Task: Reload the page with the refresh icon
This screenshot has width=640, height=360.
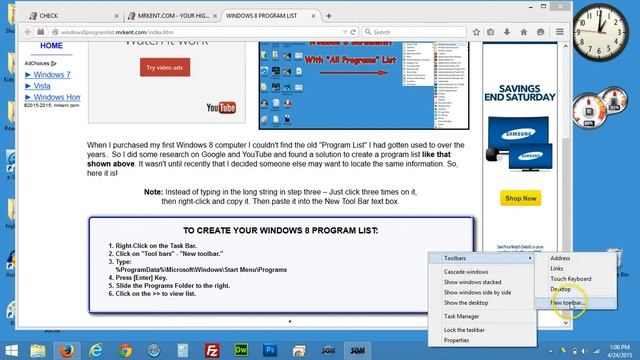Action: pyautogui.click(x=353, y=32)
